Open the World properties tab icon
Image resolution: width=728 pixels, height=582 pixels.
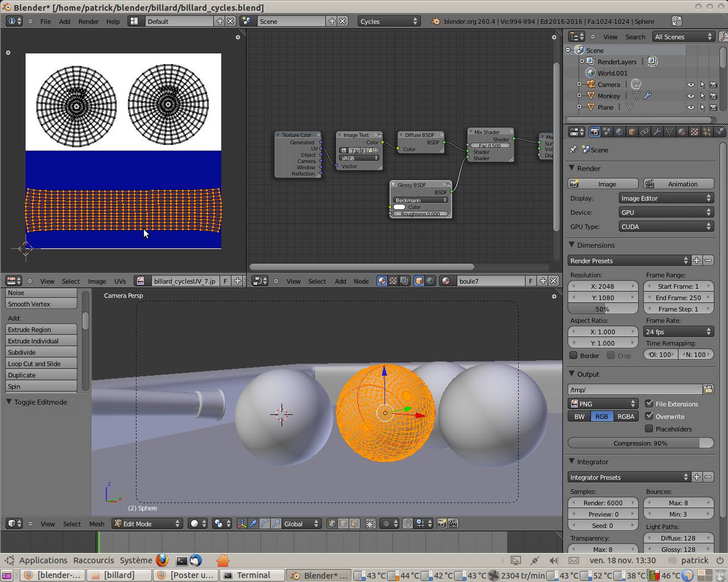[x=619, y=132]
